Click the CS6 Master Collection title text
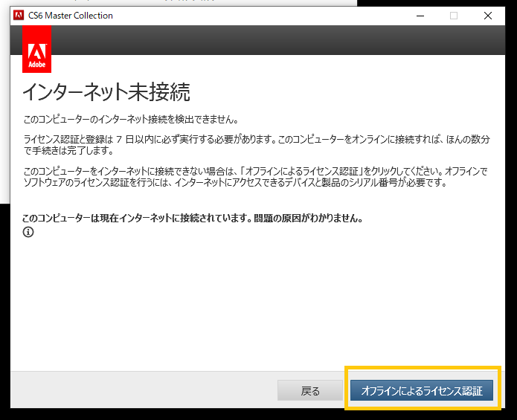517x420 pixels. (x=71, y=16)
